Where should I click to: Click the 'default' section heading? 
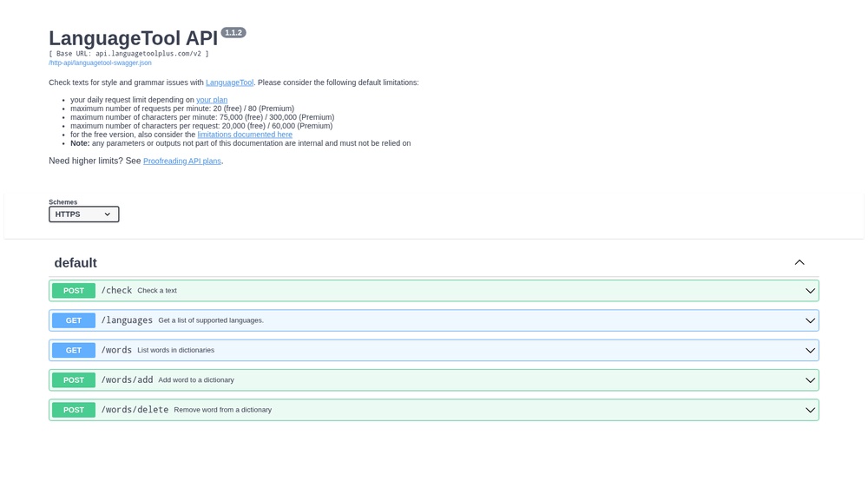(x=76, y=262)
